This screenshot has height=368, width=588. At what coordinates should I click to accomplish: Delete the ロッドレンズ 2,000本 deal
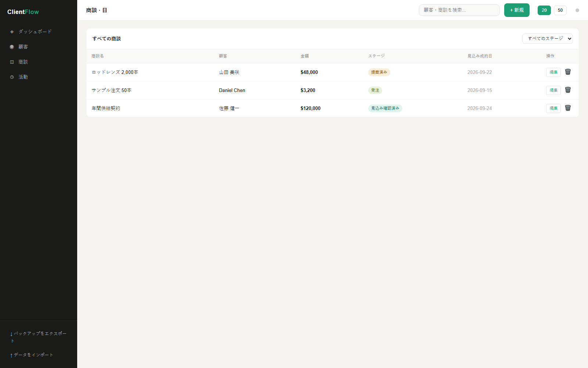(568, 72)
